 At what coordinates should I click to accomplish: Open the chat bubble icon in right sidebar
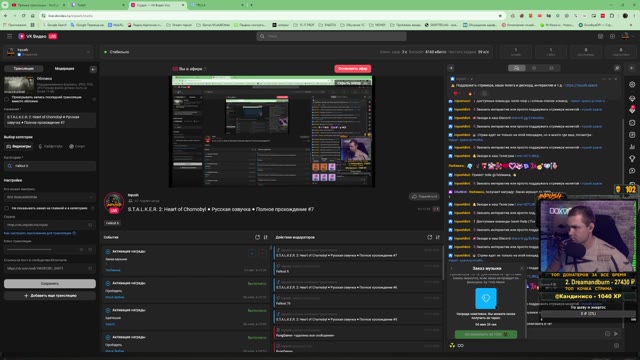(632, 171)
